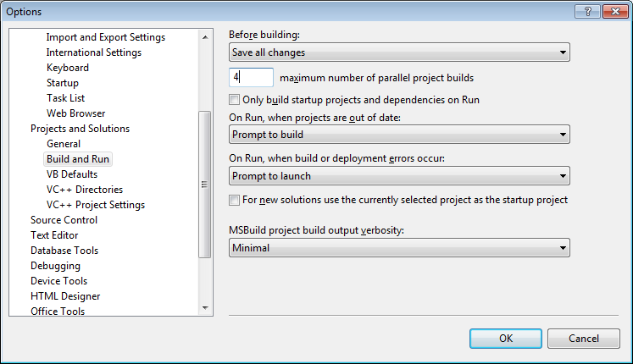633x364 pixels.
Task: Click the OK button
Action: point(506,339)
